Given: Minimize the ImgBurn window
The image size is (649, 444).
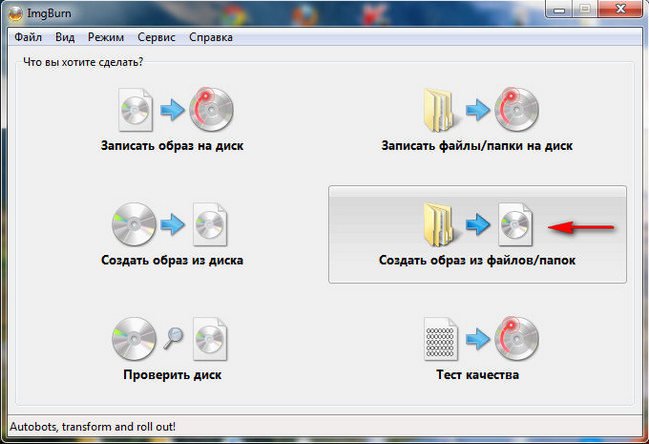Looking at the screenshot, I should (x=559, y=10).
